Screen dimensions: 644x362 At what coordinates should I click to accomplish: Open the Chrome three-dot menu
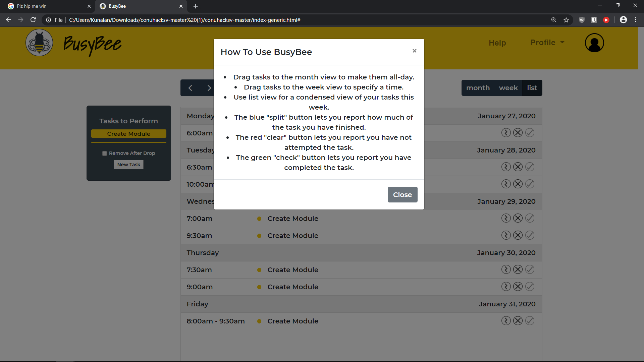click(x=636, y=20)
